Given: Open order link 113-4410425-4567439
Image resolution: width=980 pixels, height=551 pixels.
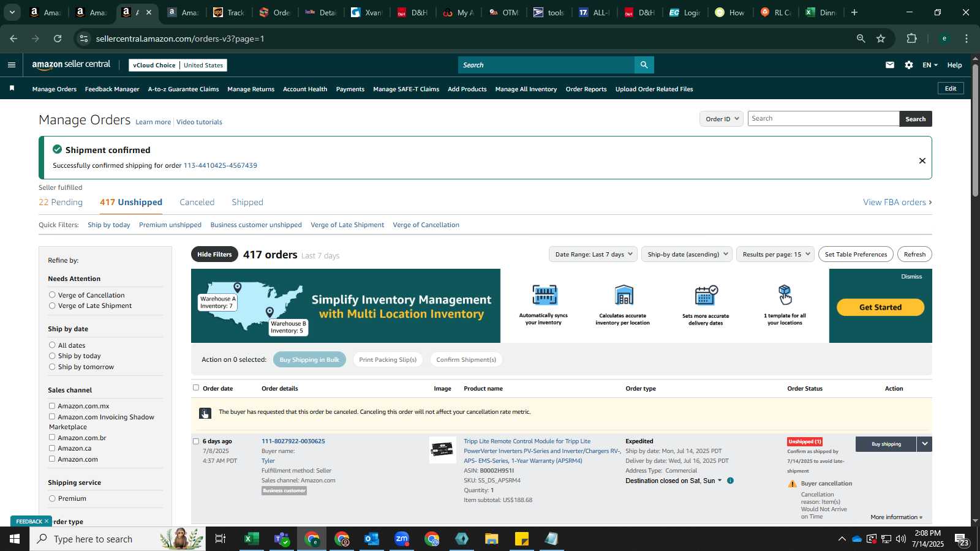Looking at the screenshot, I should pos(221,165).
